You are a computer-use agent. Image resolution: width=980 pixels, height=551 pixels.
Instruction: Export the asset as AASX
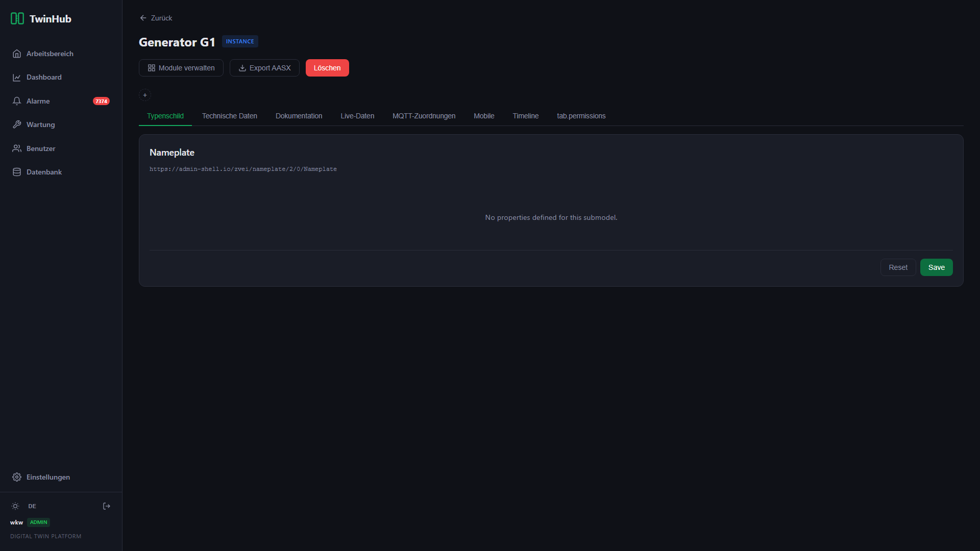click(x=264, y=68)
